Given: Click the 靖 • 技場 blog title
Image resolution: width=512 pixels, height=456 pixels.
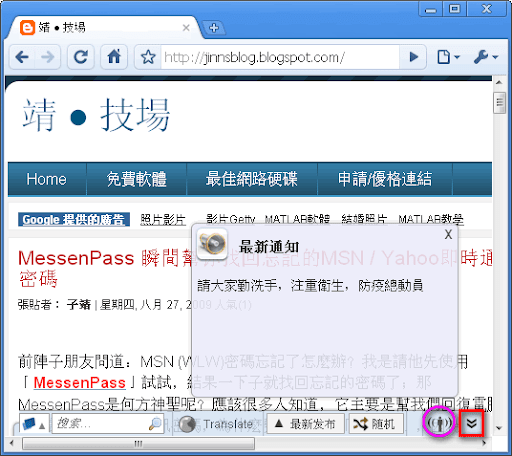Looking at the screenshot, I should pyautogui.click(x=96, y=115).
